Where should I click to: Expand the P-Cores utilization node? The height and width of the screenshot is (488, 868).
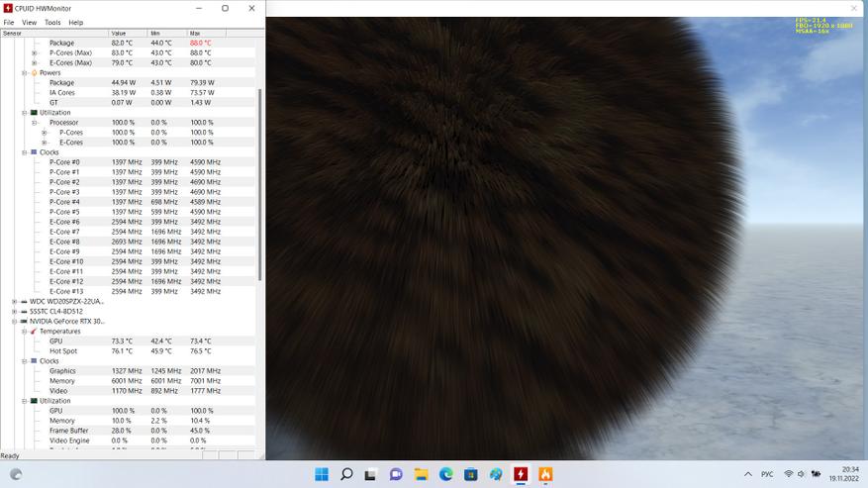click(x=45, y=133)
